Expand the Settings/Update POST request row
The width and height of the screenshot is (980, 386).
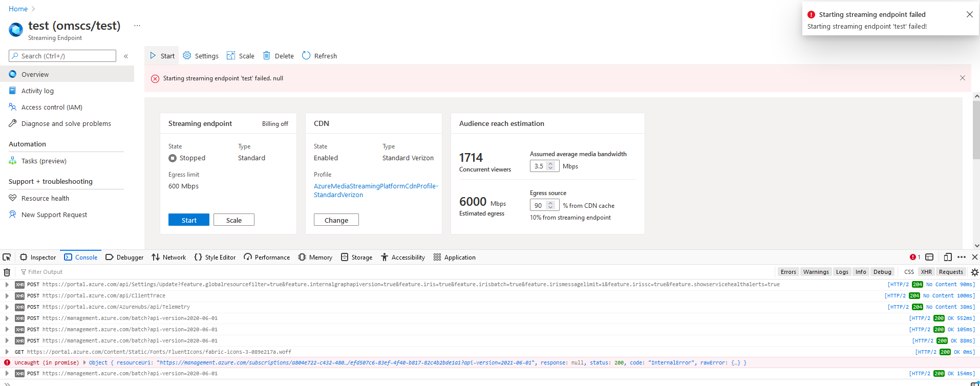pos(7,284)
